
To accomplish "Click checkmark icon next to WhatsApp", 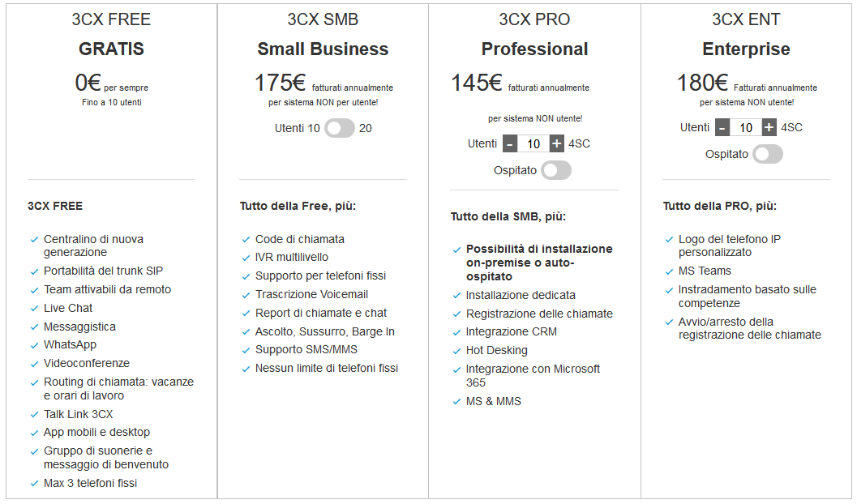I will tap(34, 345).
